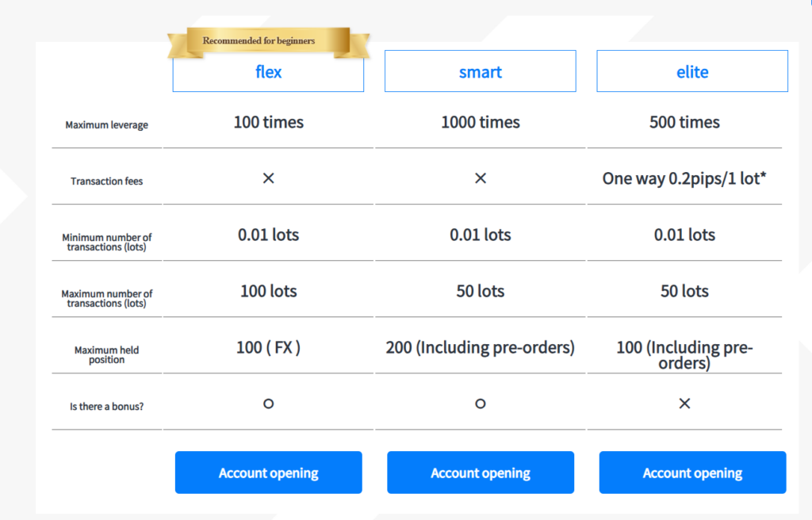This screenshot has height=520, width=812.
Task: Click the flex account type header
Action: [x=268, y=72]
